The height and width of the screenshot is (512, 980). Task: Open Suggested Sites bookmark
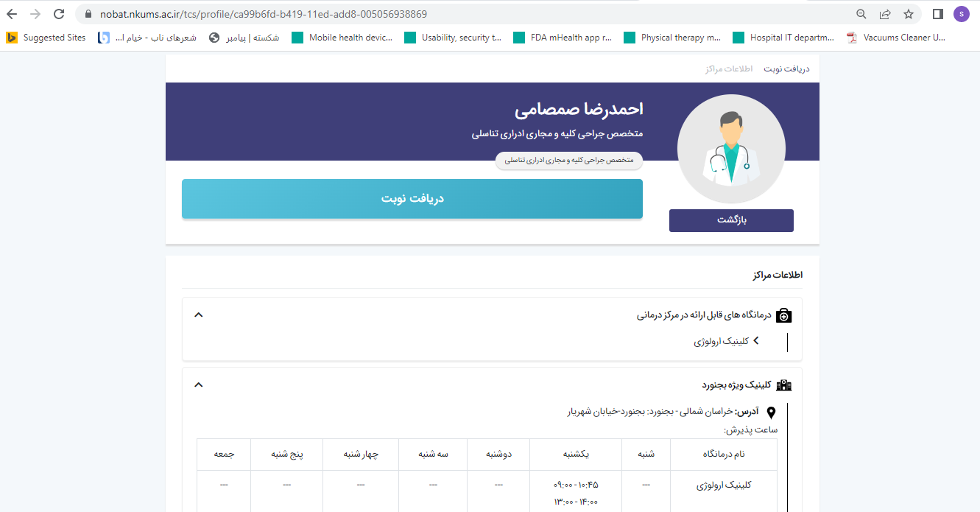tap(46, 38)
